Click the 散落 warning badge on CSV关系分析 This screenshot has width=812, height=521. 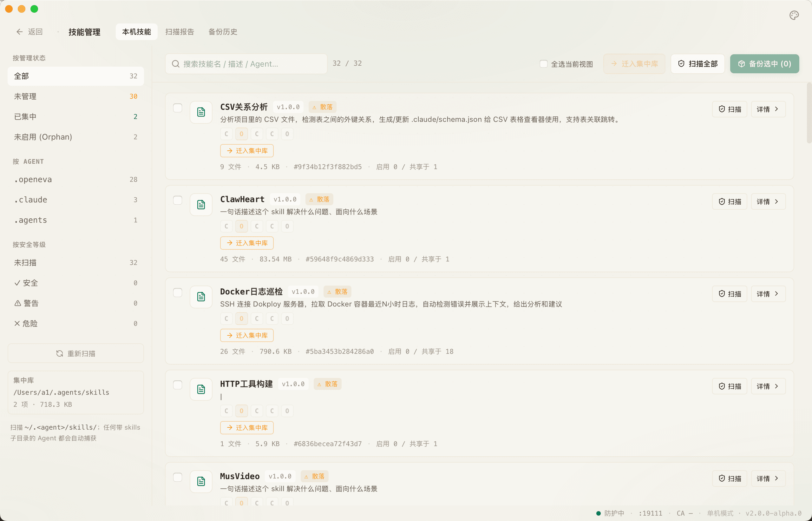tap(322, 107)
